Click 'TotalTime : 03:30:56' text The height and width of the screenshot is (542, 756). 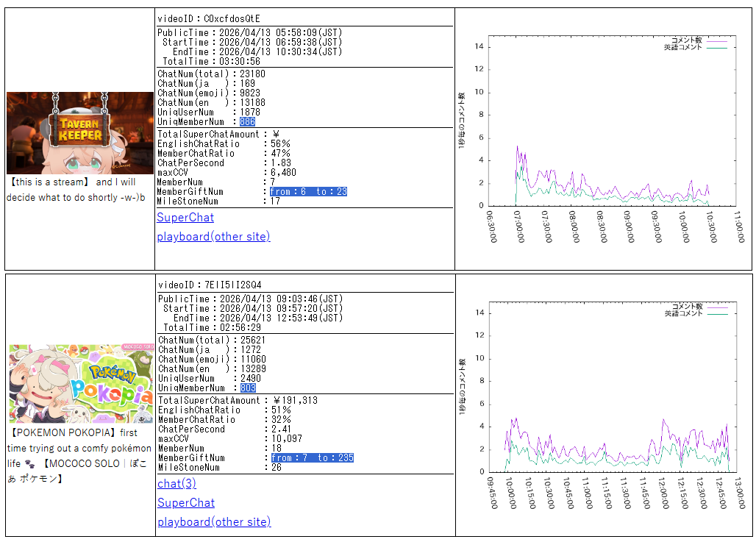click(x=211, y=61)
